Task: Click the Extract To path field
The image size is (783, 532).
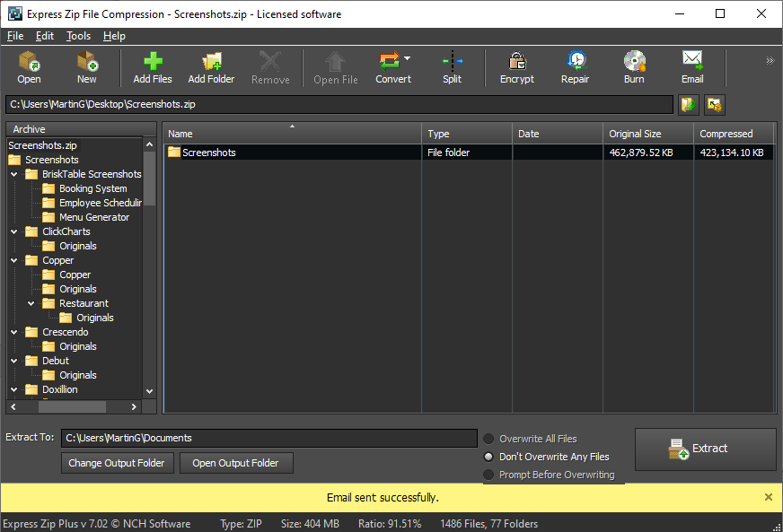Action: (269, 438)
